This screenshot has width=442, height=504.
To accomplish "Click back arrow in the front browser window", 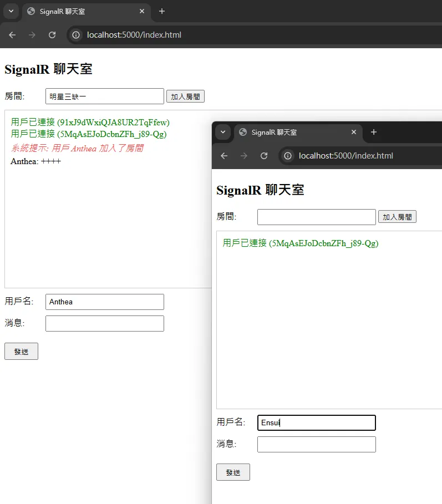I will coord(224,156).
